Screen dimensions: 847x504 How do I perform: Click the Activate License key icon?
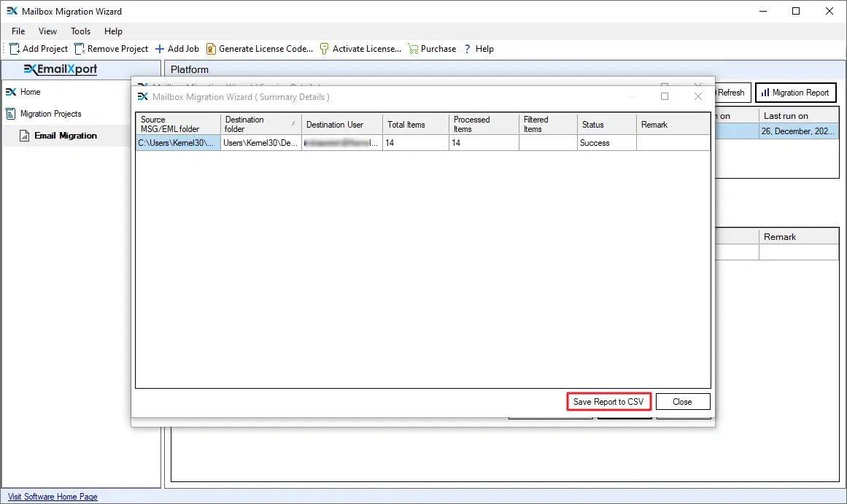click(325, 49)
